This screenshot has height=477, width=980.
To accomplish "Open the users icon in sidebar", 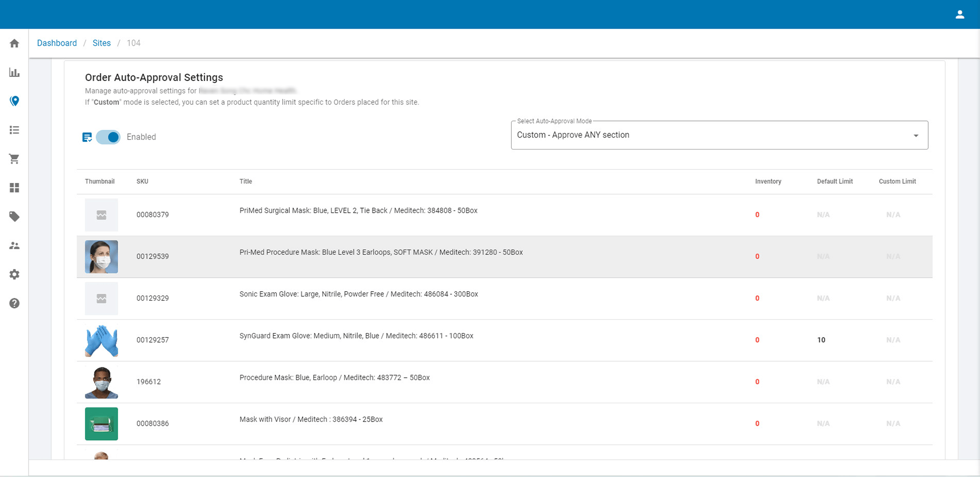I will tap(14, 246).
